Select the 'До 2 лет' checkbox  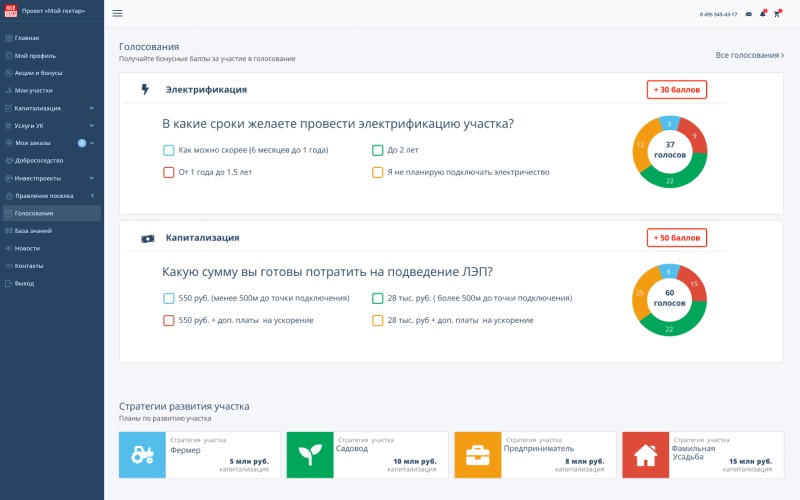378,150
